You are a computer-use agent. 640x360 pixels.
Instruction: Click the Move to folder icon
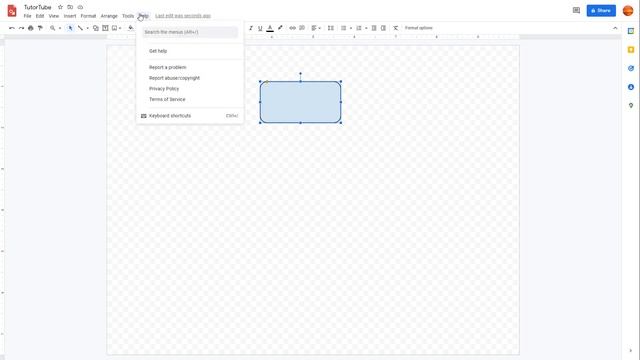click(x=70, y=7)
